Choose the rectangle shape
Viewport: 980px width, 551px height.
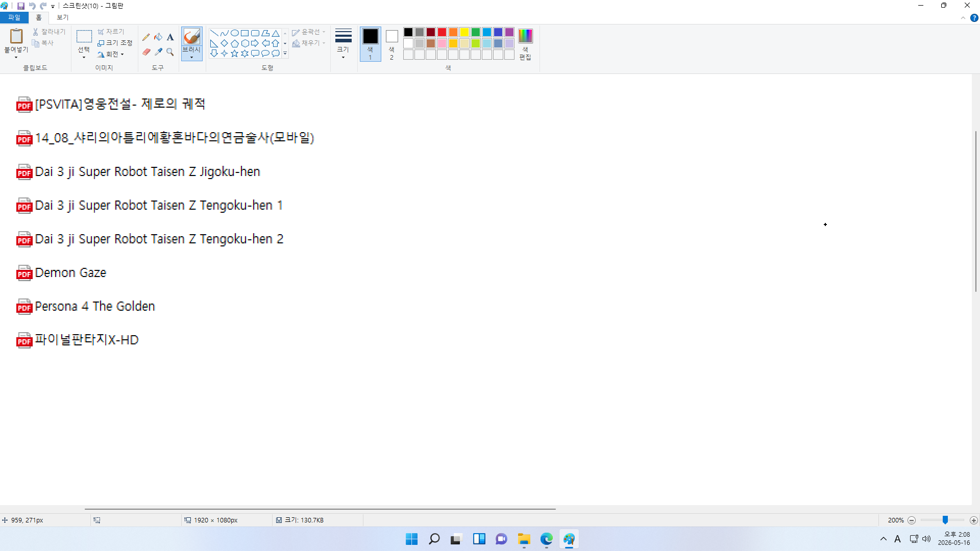coord(245,33)
